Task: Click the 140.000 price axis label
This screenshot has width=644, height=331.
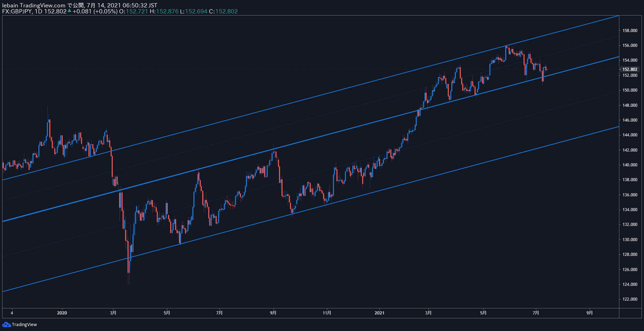Action: (630, 165)
